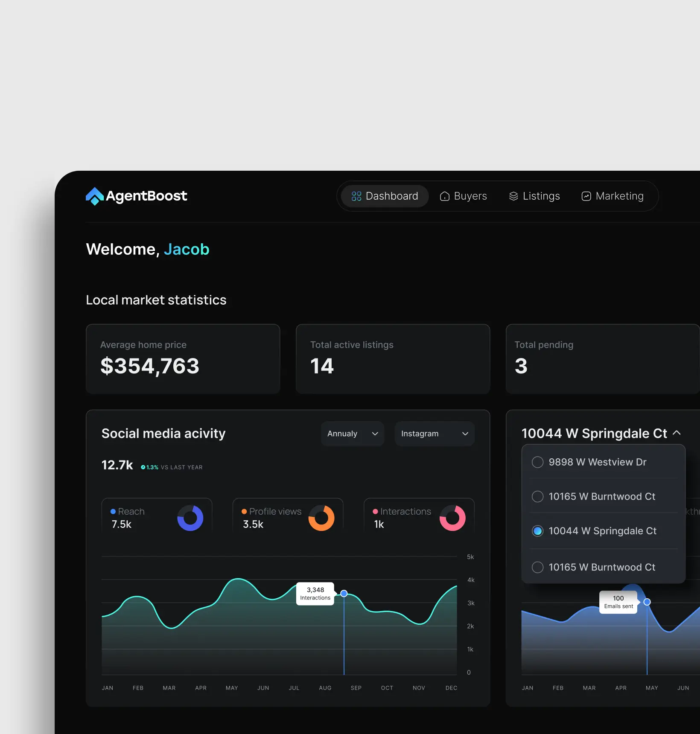Click the Reach donut chart icon
700x734 pixels.
tap(190, 518)
